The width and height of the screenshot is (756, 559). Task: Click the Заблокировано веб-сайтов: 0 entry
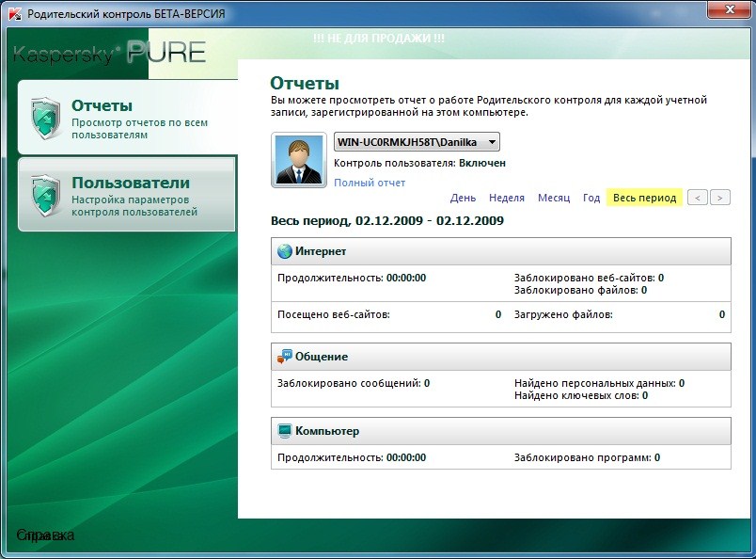click(x=590, y=278)
